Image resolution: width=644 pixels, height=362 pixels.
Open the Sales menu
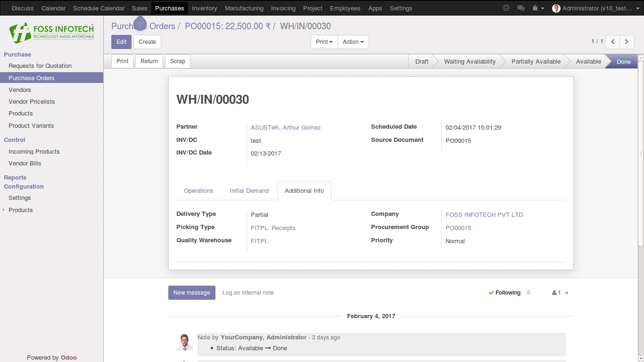[x=140, y=8]
